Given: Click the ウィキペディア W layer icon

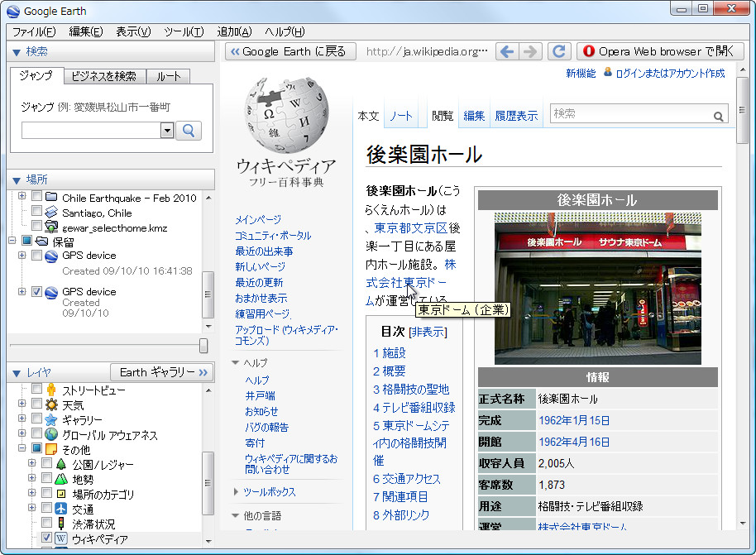Looking at the screenshot, I should click(x=60, y=538).
